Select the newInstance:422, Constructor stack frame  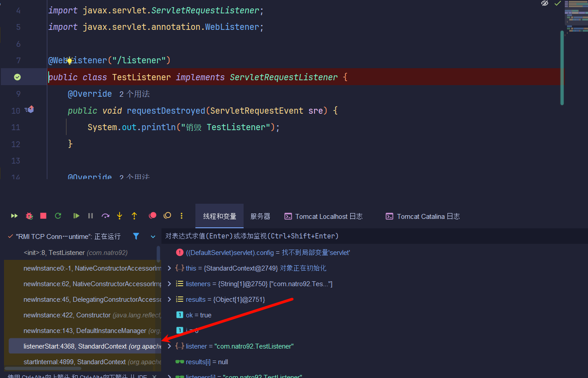pyautogui.click(x=83, y=315)
